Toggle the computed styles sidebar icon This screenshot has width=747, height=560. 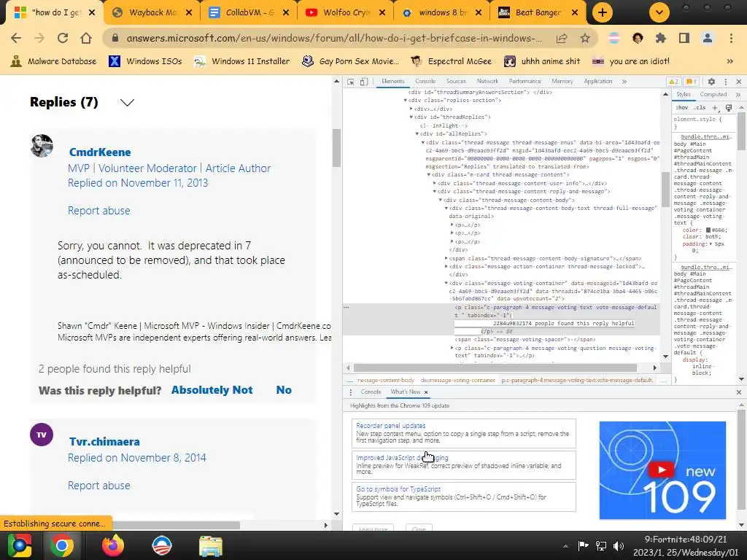(x=729, y=108)
